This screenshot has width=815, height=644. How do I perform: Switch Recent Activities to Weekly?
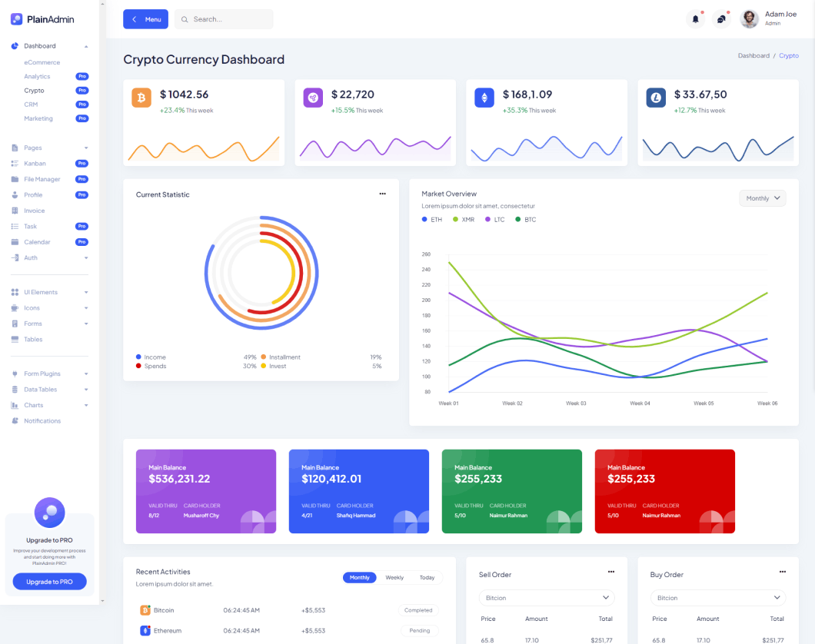coord(394,578)
